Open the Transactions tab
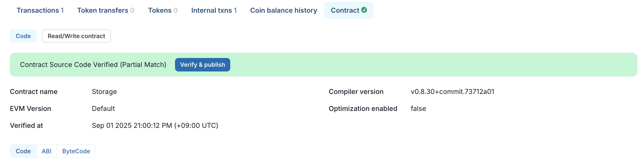Screen dimensions: 644x162 [40, 10]
